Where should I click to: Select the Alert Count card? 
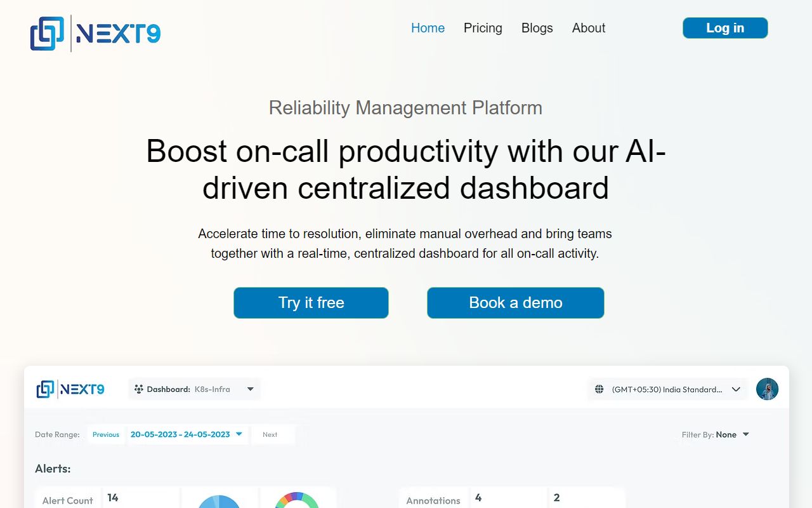tap(68, 500)
